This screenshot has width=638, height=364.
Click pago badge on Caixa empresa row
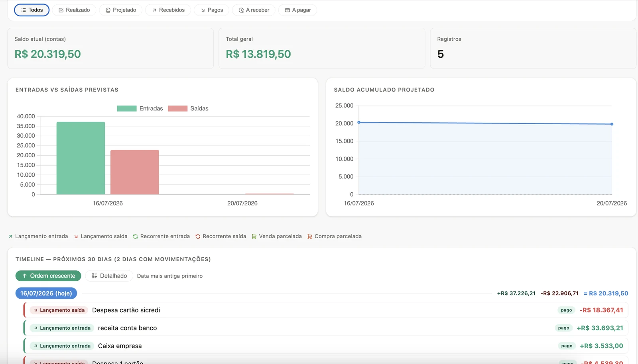pyautogui.click(x=567, y=346)
